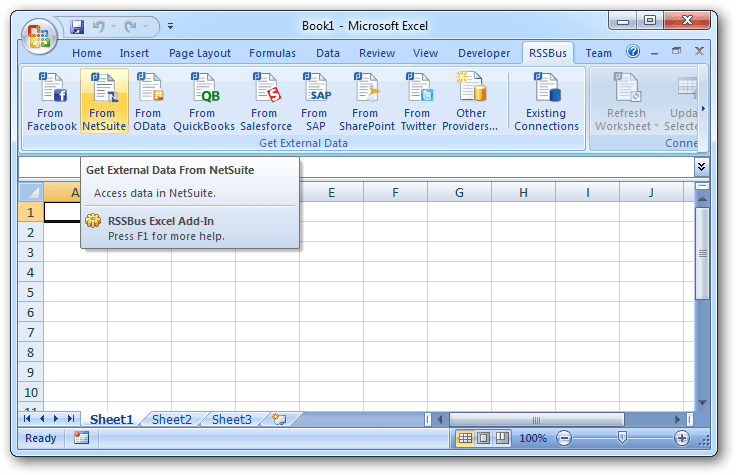Viewport: 736px width, 475px height.
Task: Click the From Twitter icon
Action: click(418, 101)
